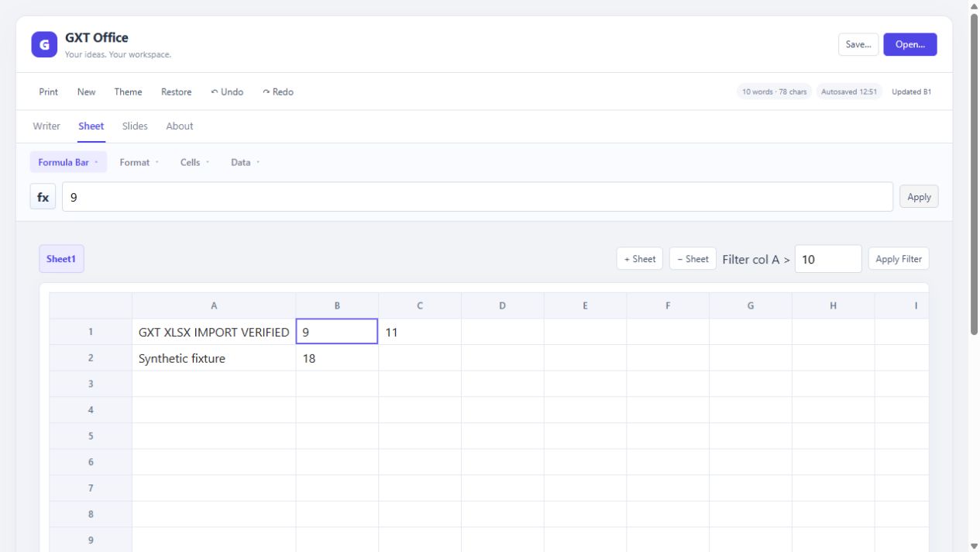The height and width of the screenshot is (552, 980).
Task: Click column header A
Action: click(214, 305)
